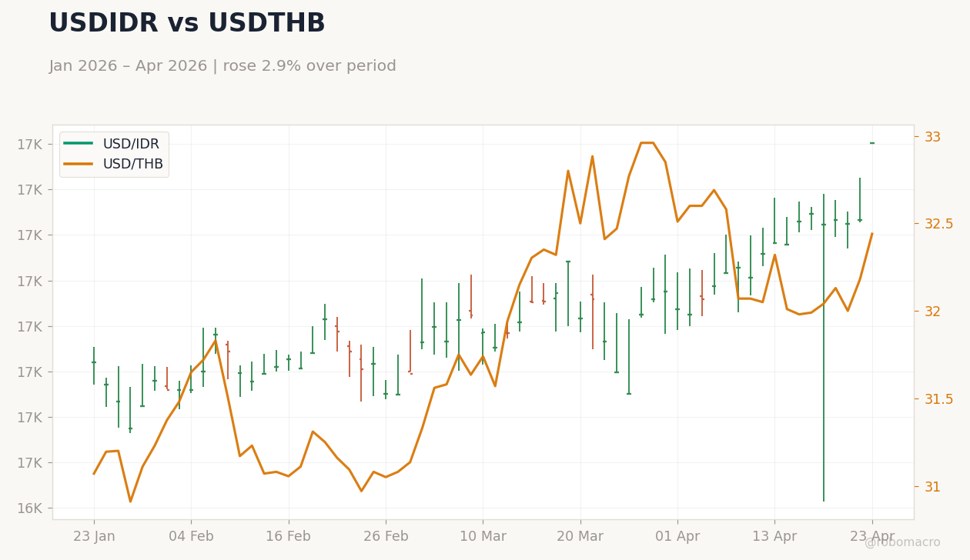Viewport: 970px width, 560px height.
Task: Click the 01 Apr x-axis label
Action: tap(677, 537)
